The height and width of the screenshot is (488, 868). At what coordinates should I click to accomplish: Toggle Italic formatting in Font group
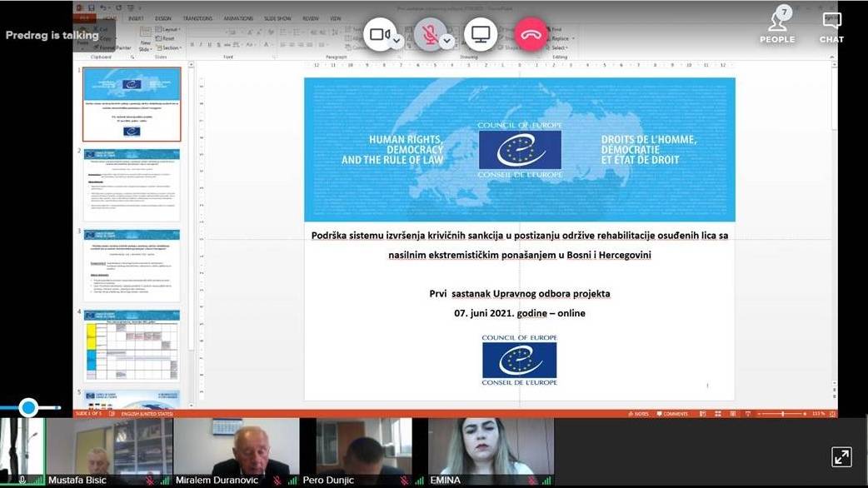(x=201, y=44)
